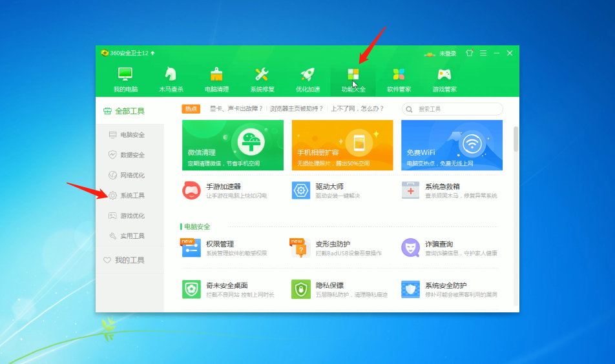This screenshot has width=615, height=364.
Task: Click the 系统安全防护 title text
Action: (446, 286)
